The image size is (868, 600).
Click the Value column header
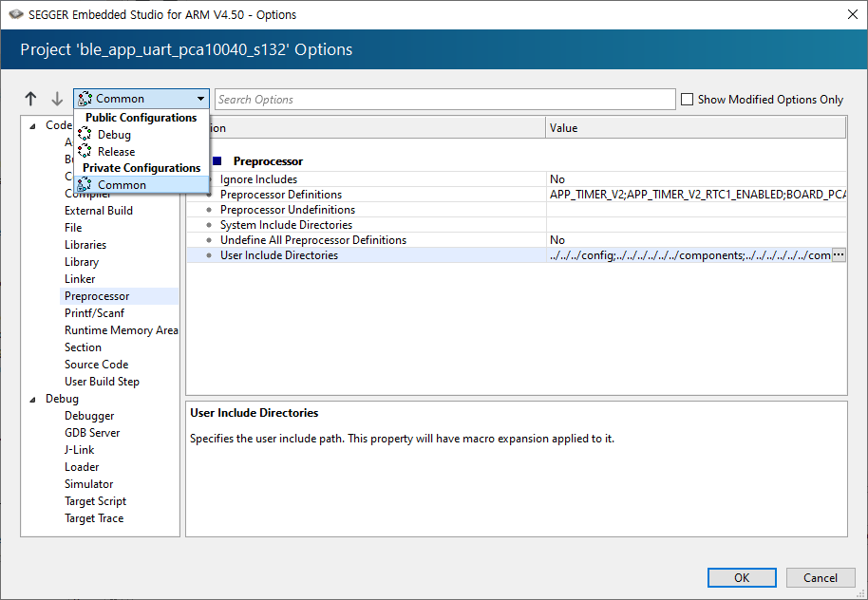click(x=695, y=128)
